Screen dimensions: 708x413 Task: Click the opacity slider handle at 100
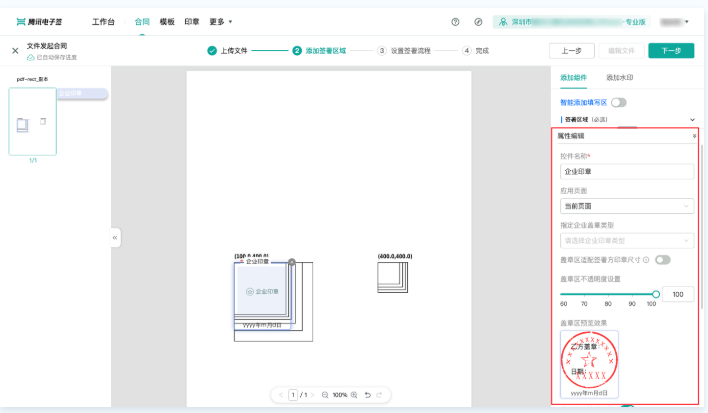click(x=656, y=294)
